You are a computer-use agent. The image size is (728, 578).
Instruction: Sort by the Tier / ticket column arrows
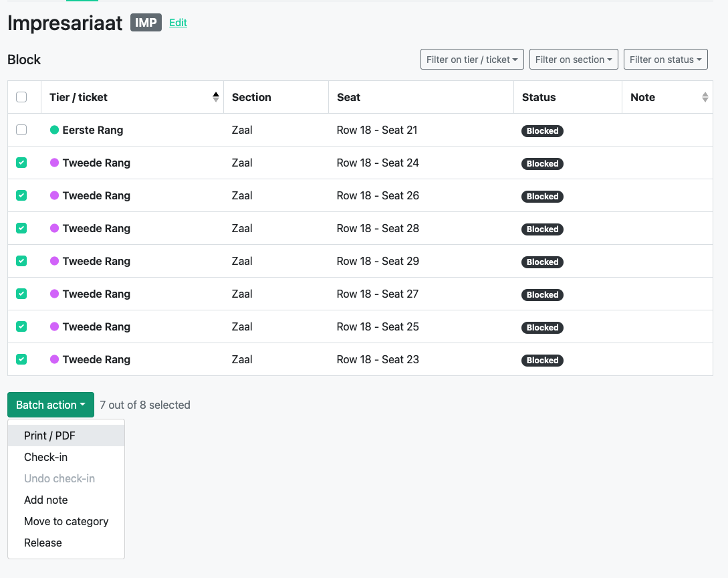[216, 97]
